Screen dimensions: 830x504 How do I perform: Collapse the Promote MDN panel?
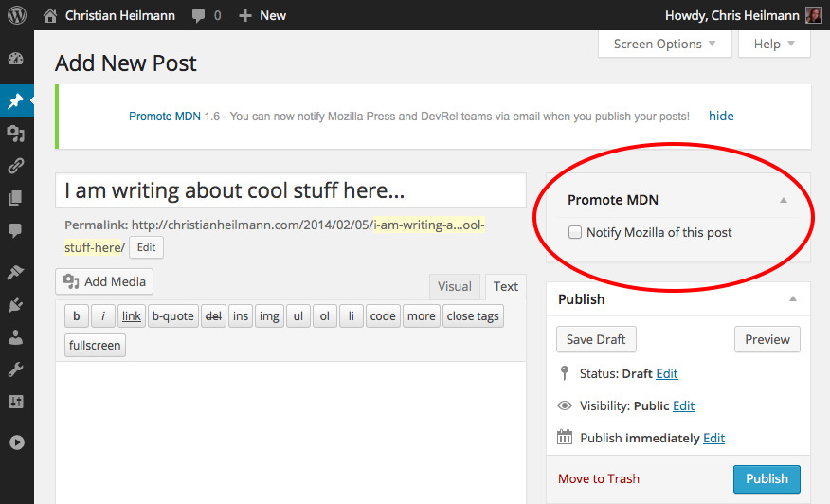click(x=784, y=200)
